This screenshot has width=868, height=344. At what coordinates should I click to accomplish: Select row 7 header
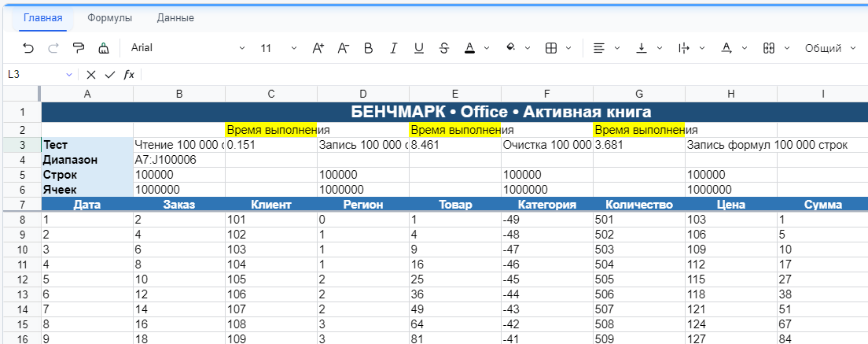coord(22,205)
